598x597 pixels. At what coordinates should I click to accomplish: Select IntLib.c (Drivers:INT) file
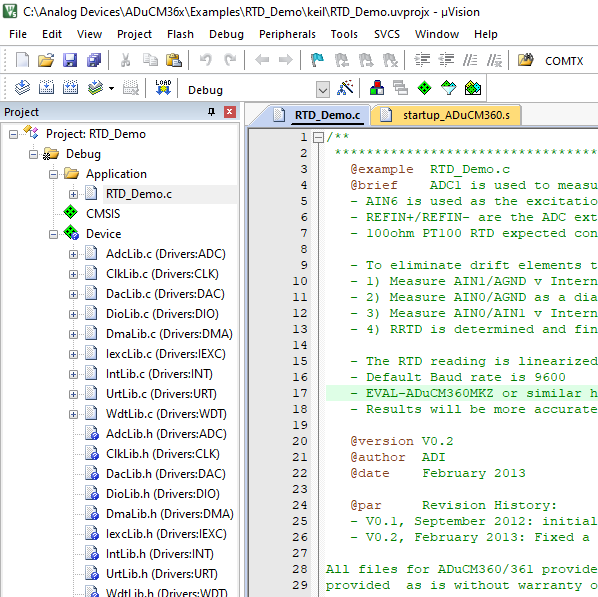tap(159, 374)
